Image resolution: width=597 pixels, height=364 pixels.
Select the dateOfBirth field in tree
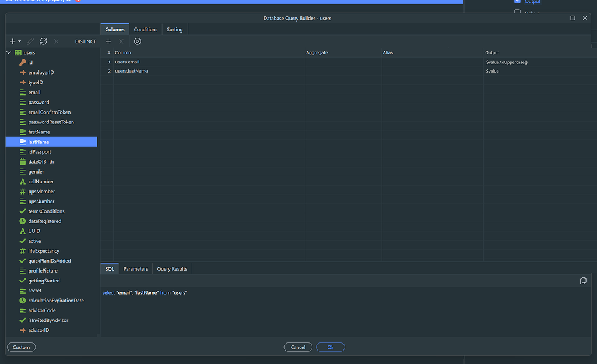coord(41,161)
